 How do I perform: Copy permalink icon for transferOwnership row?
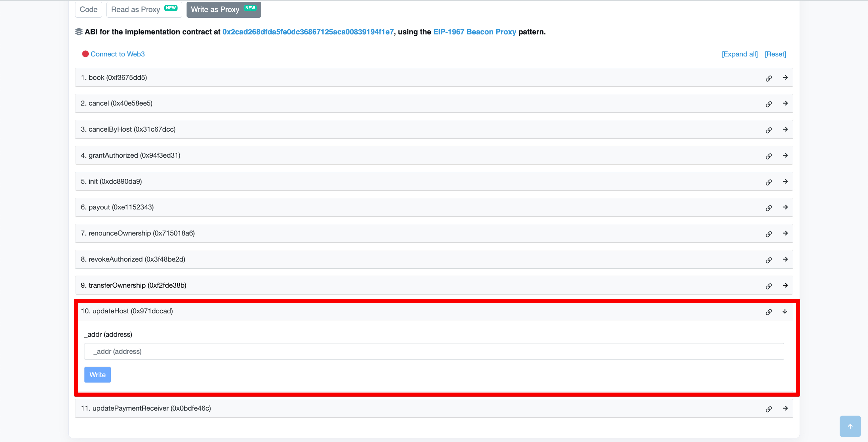pos(769,286)
